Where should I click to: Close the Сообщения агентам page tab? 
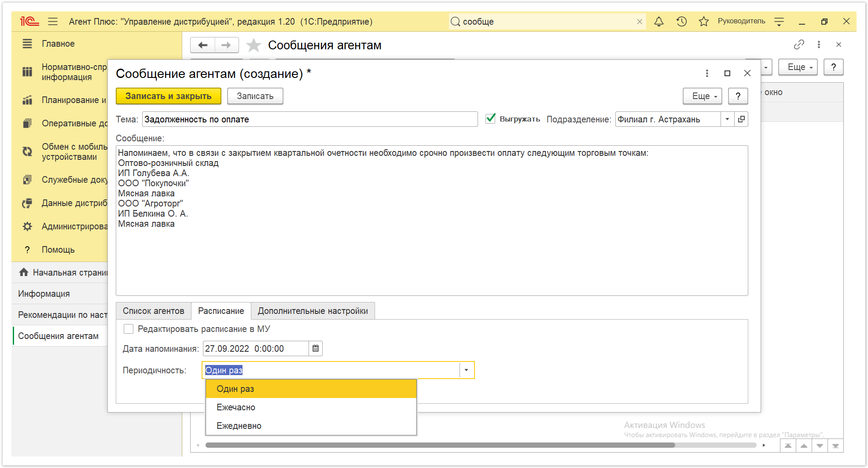[839, 44]
